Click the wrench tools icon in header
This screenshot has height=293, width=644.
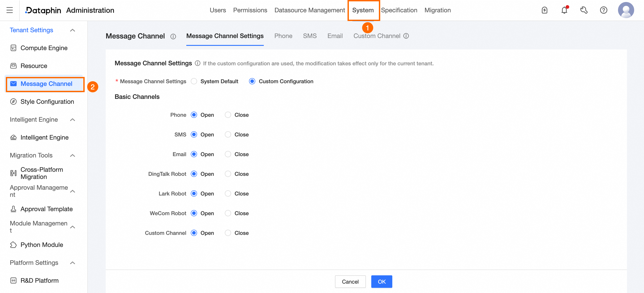[584, 10]
